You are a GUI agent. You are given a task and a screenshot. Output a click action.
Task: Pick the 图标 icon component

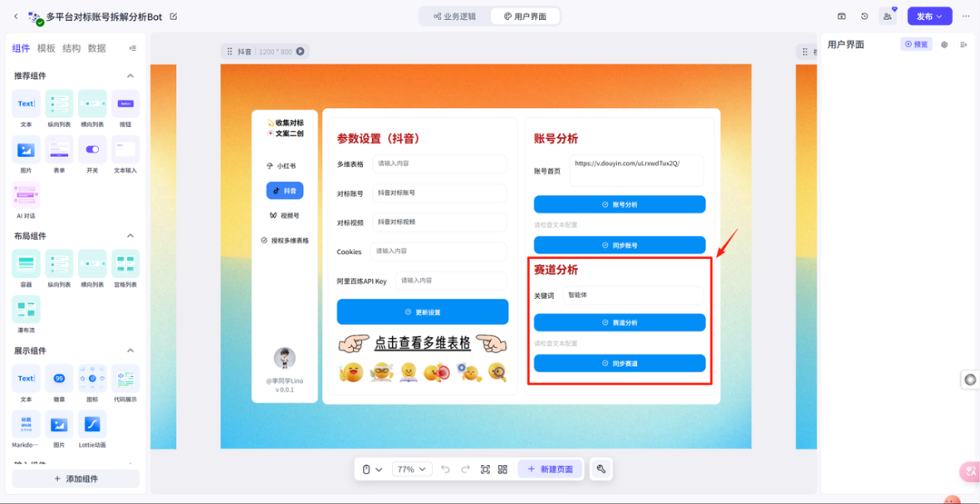93,383
